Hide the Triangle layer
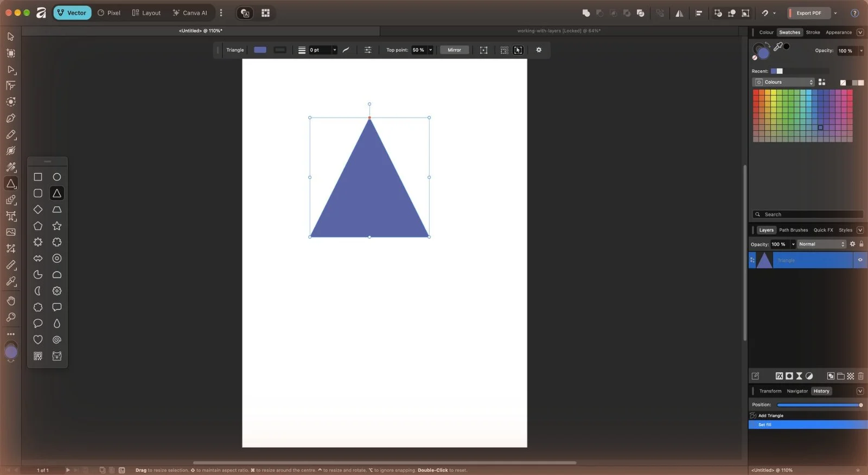 (x=860, y=260)
